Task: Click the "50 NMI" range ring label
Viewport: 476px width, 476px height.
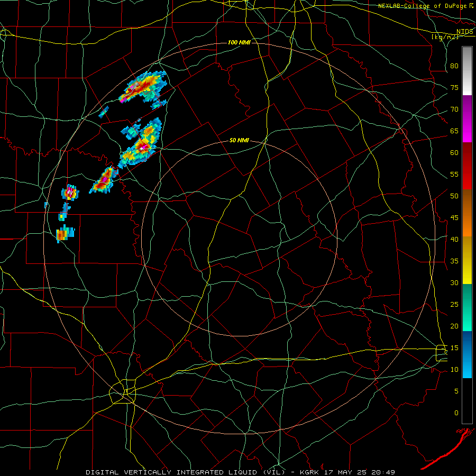Action: pos(239,140)
